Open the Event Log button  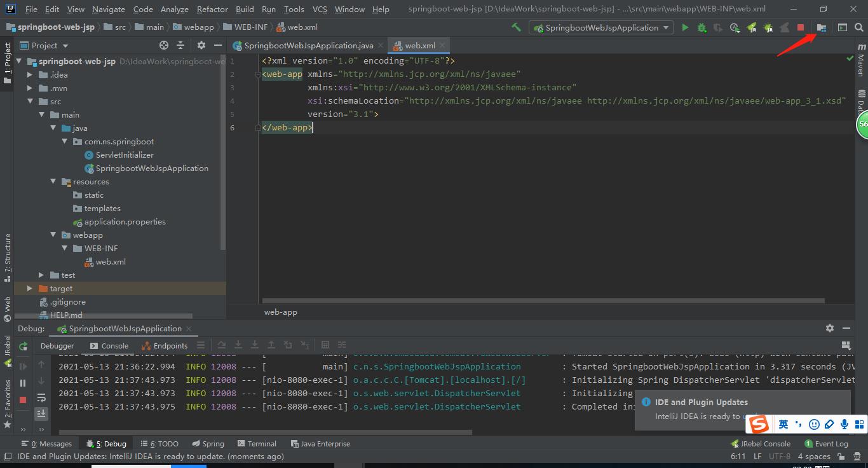[826, 443]
